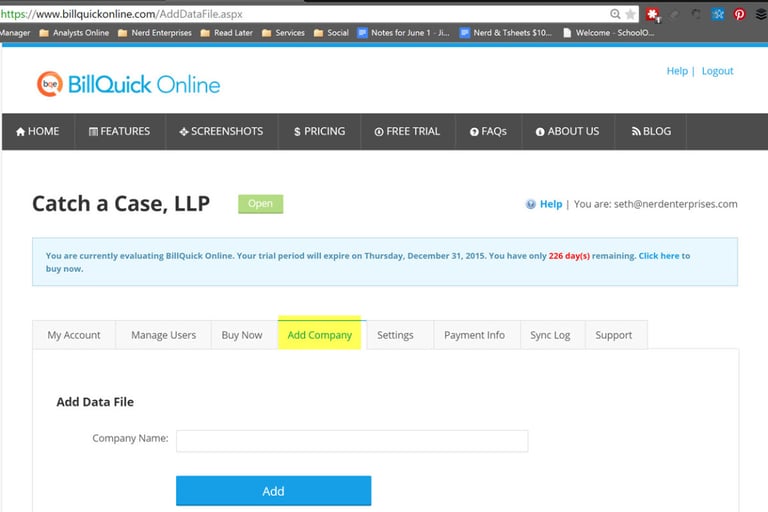
Task: Open the Services bookmark folder
Action: pos(284,33)
